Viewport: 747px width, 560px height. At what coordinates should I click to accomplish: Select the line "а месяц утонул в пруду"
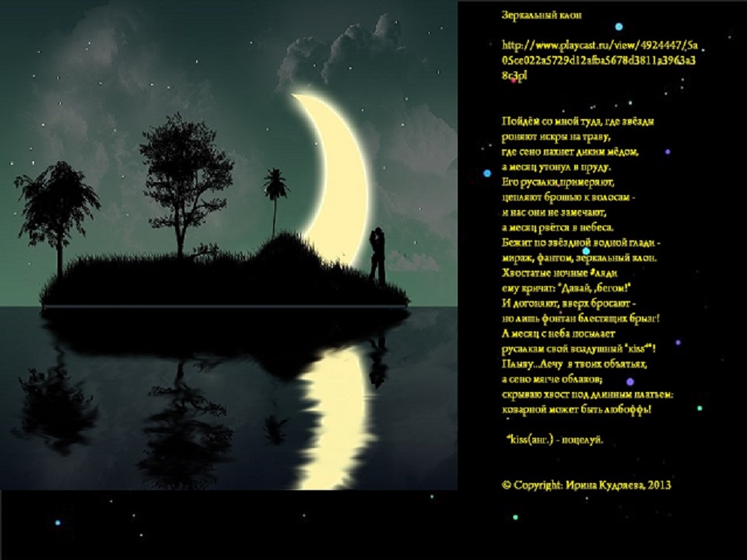556,167
